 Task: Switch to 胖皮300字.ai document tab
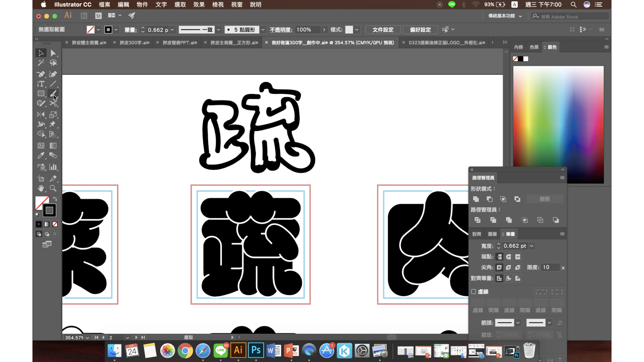click(135, 43)
